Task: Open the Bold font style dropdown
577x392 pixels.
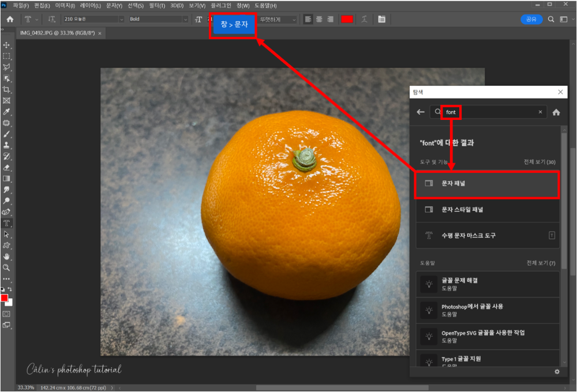Action: click(159, 19)
